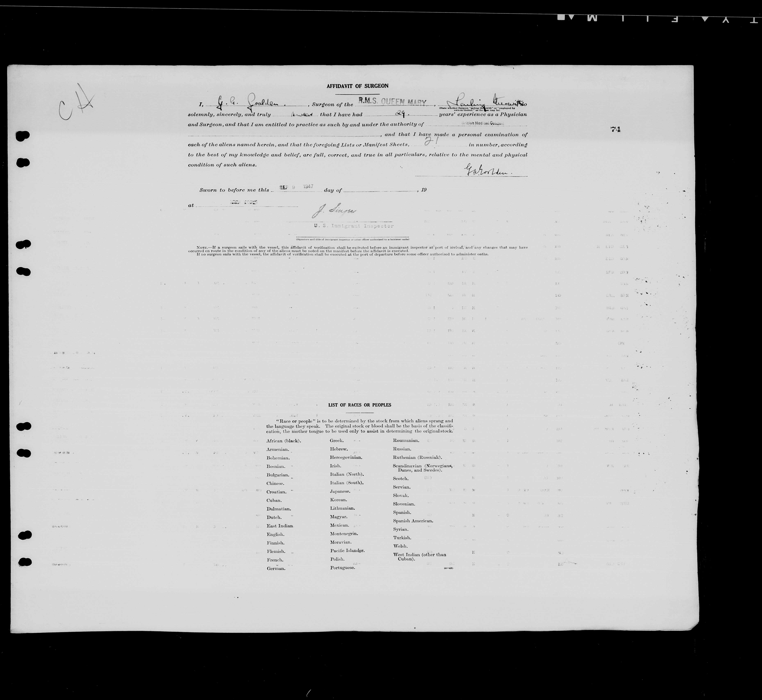This screenshot has height=700, width=762.
Task: Click 'Italian (South).' entry
Action: point(347,483)
